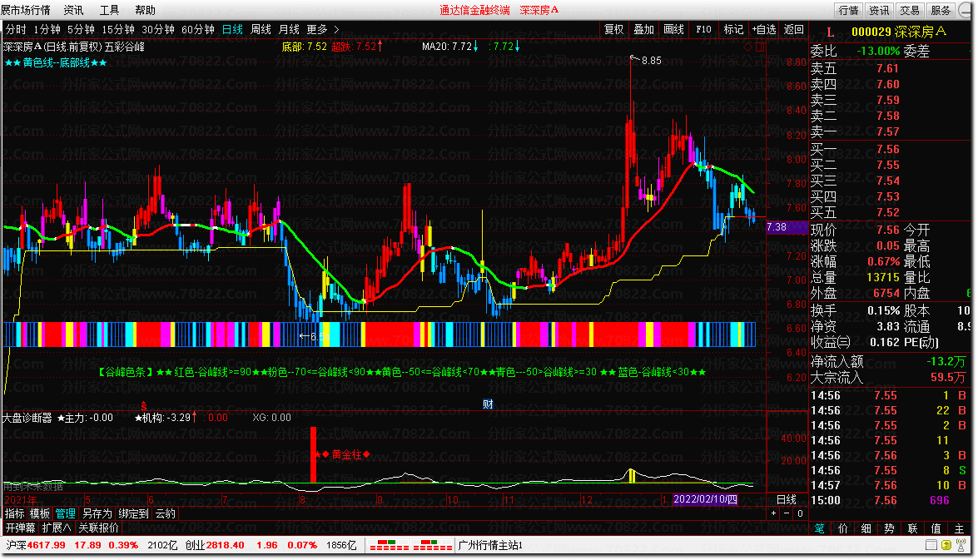Click the 日线 label beside date axis
The width and height of the screenshot is (978, 560).
click(786, 499)
